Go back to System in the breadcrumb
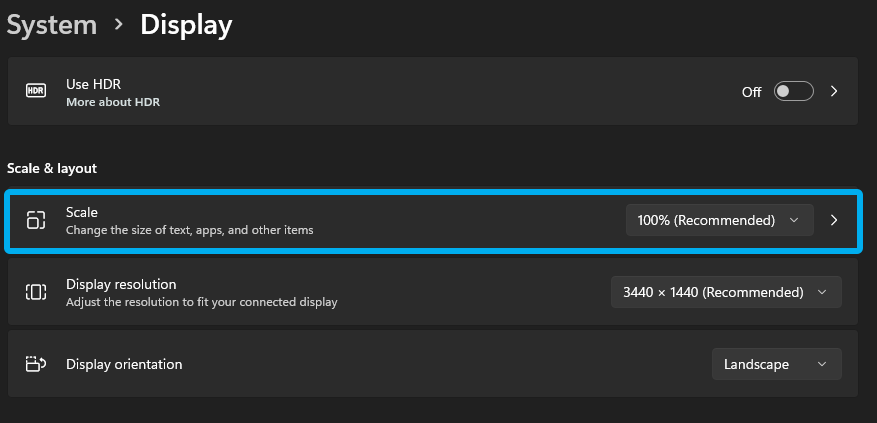877x423 pixels. 50,25
